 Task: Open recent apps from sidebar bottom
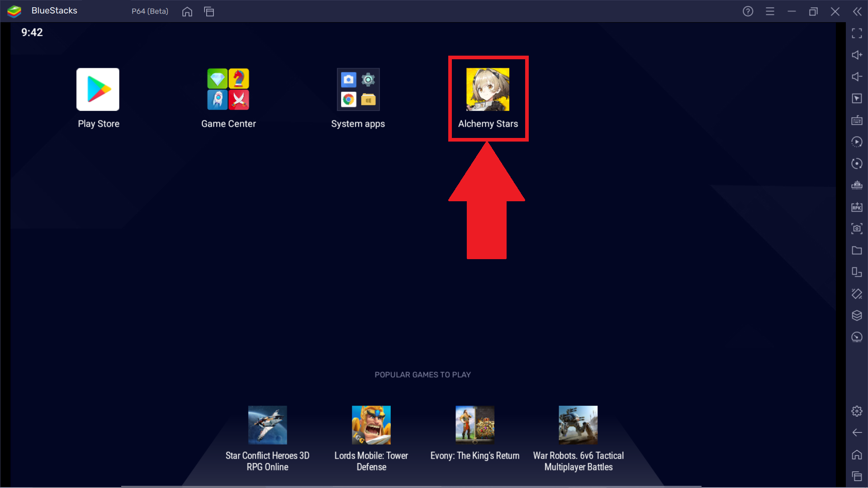(x=857, y=476)
